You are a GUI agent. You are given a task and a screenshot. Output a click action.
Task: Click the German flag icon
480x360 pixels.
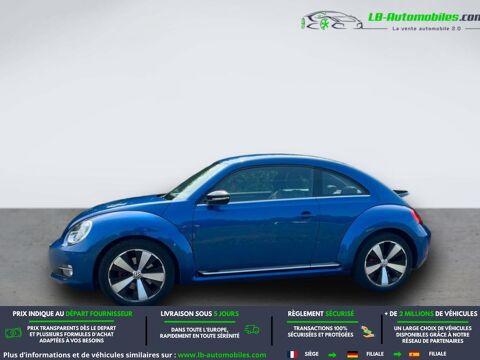[352, 354]
